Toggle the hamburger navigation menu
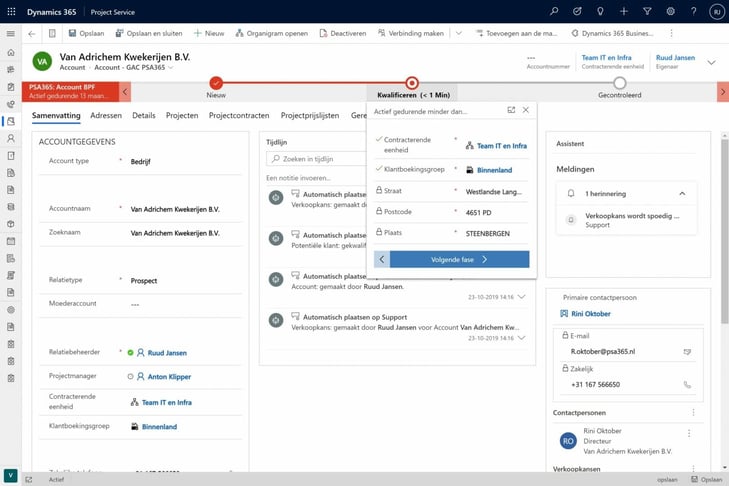The image size is (729, 486). click(11, 33)
